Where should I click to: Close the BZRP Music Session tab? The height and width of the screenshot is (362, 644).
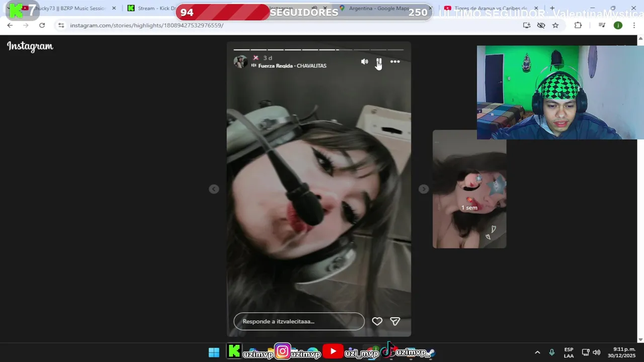114,9
